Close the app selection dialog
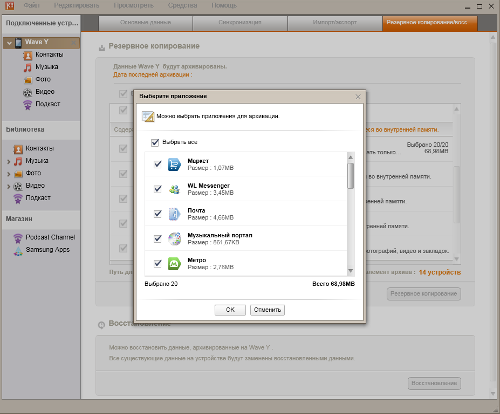The width and height of the screenshot is (500, 414). pos(358,97)
